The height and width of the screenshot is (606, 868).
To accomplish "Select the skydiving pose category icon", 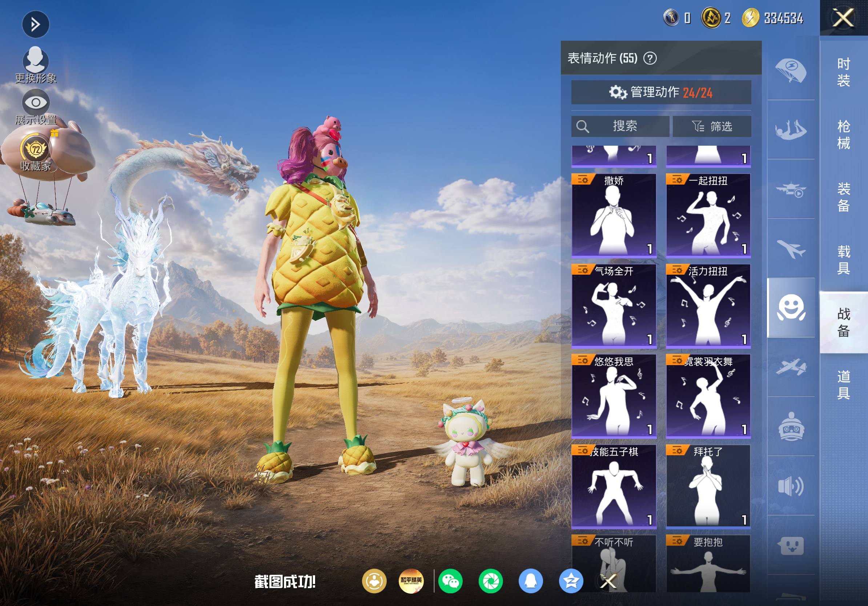I will point(791,130).
